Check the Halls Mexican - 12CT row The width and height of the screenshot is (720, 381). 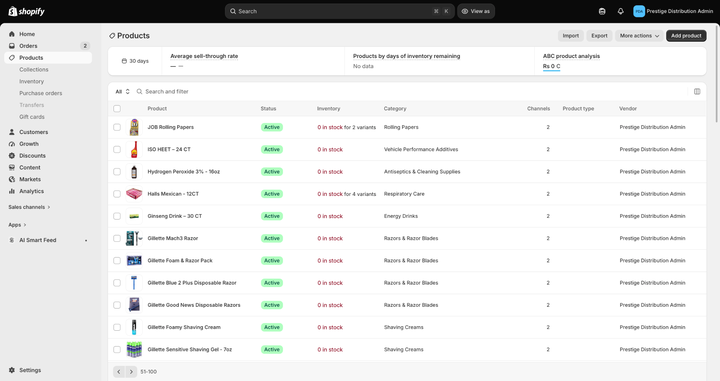[117, 194]
